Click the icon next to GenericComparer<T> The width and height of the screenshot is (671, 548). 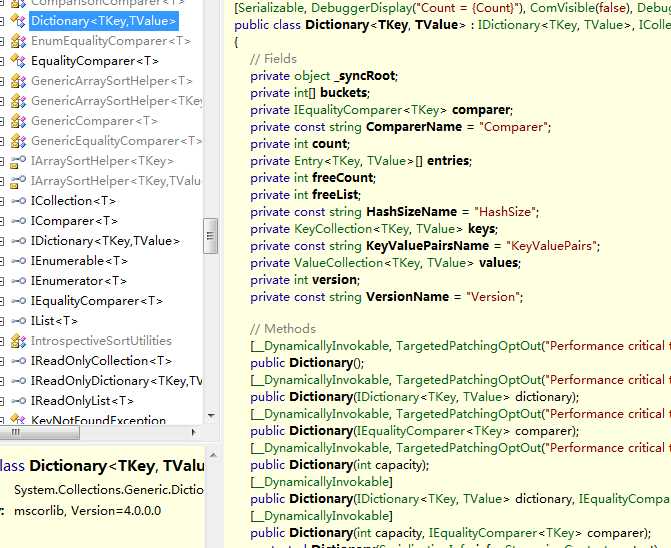(18, 121)
